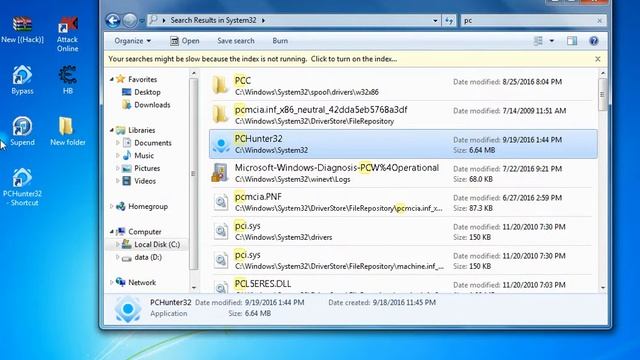The image size is (640, 360).
Task: Open the Bypass desktop shortcut
Action: click(22, 80)
